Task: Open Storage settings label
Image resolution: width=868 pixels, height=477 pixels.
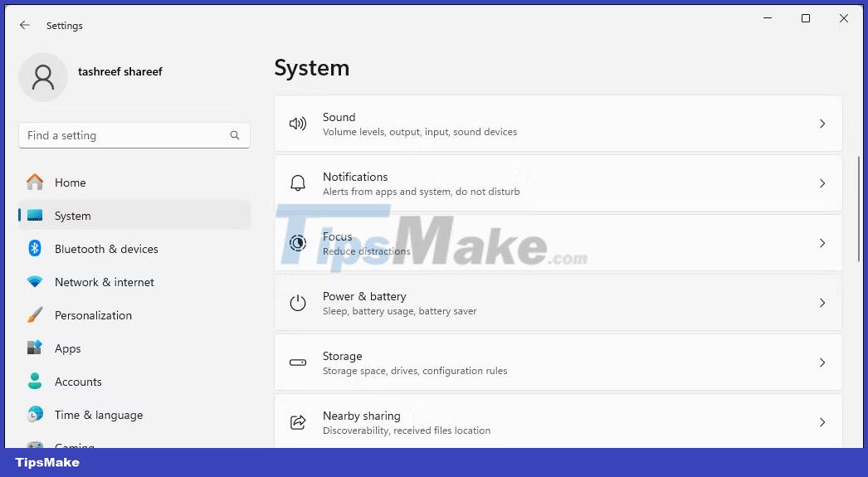Action: click(x=342, y=356)
